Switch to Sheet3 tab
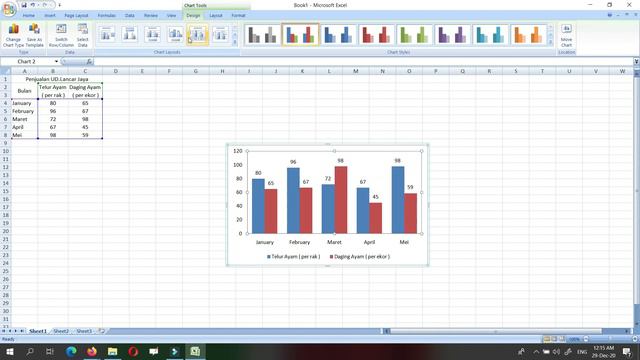Image resolution: width=640 pixels, height=360 pixels. (x=84, y=331)
